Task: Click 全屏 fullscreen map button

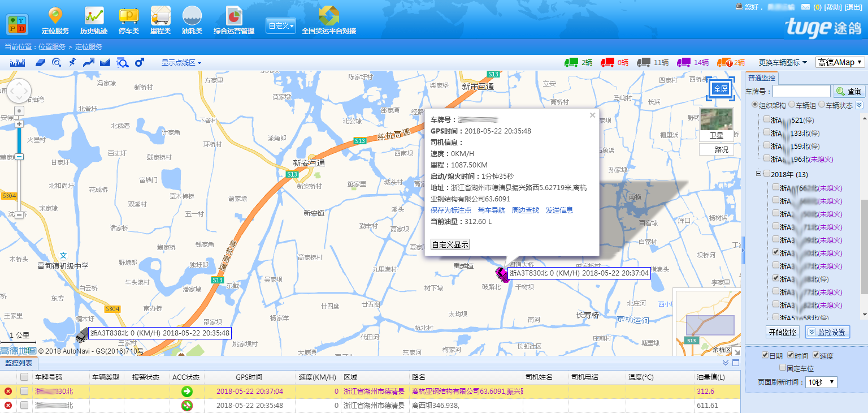Action: [721, 89]
